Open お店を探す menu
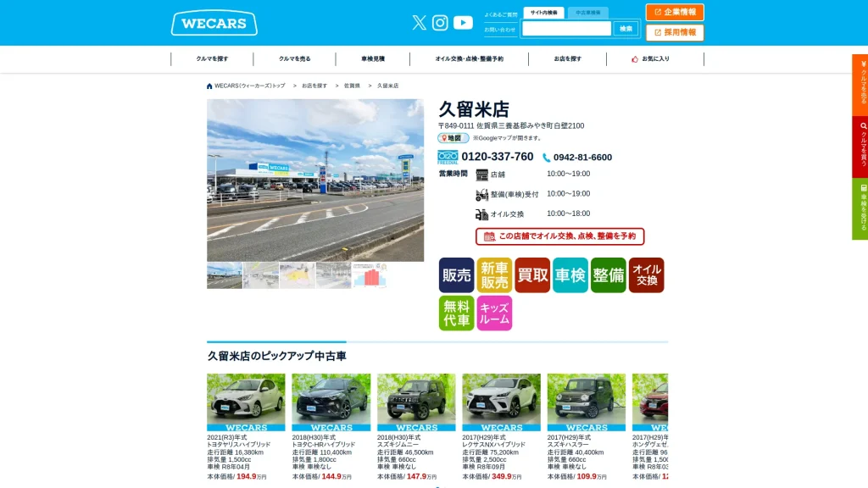This screenshot has width=868, height=488. 567,58
